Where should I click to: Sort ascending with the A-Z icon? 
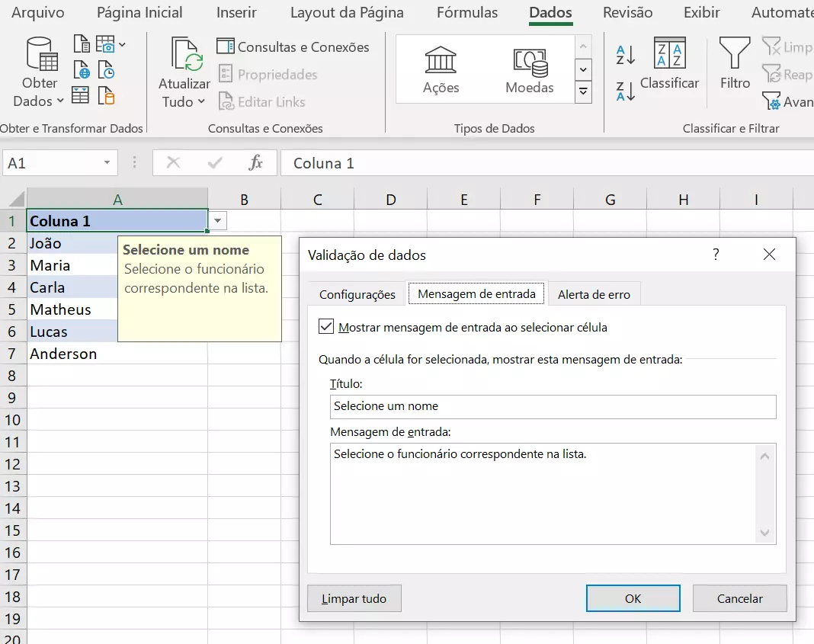pos(626,55)
